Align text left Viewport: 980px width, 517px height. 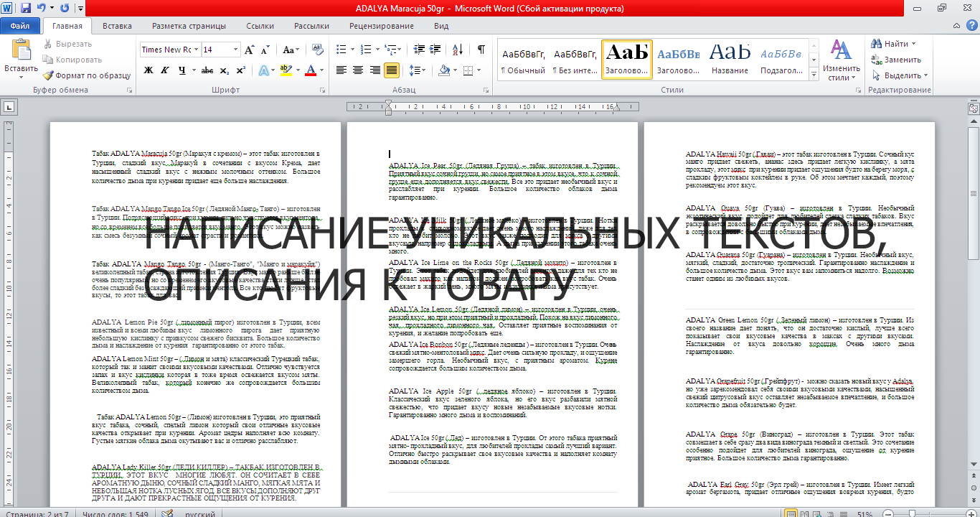pyautogui.click(x=340, y=70)
